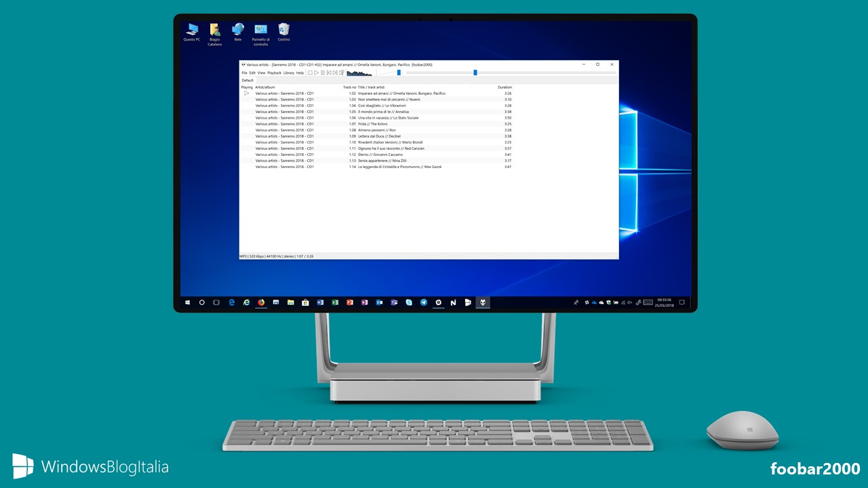Open the Cestino recycle bin icon
Image resolution: width=868 pixels, height=488 pixels.
tap(284, 33)
